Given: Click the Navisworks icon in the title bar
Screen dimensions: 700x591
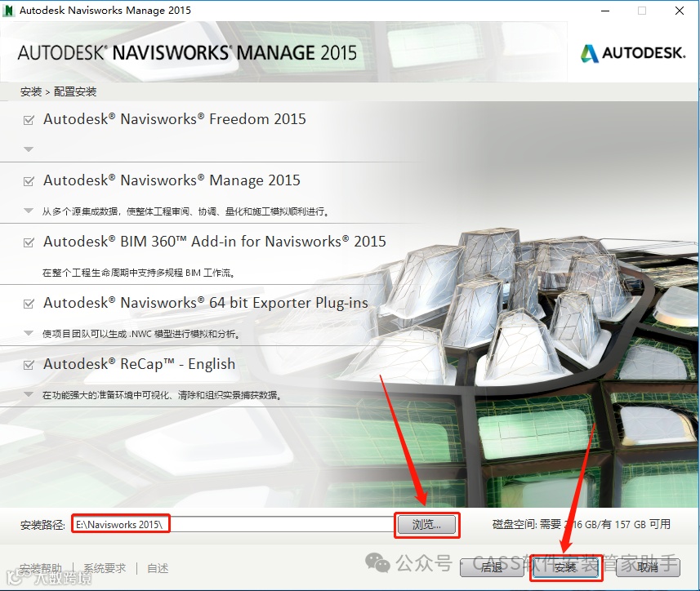Looking at the screenshot, I should pyautogui.click(x=8, y=11).
